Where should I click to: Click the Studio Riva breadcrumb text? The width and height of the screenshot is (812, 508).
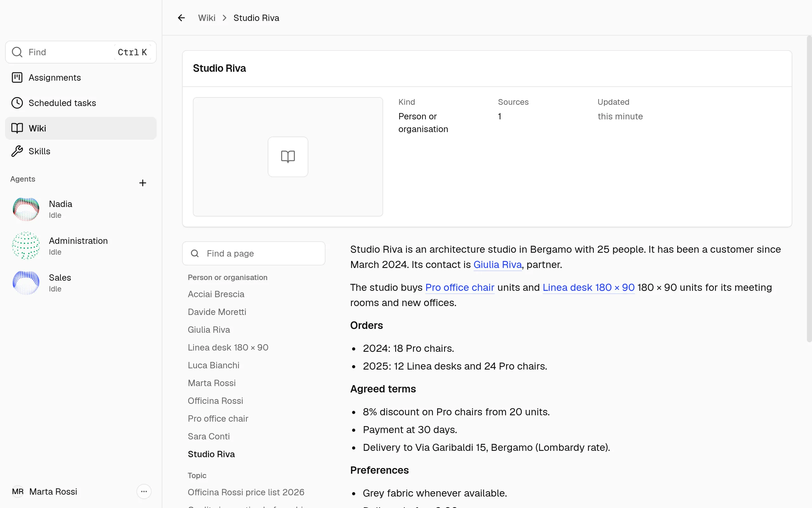click(256, 18)
